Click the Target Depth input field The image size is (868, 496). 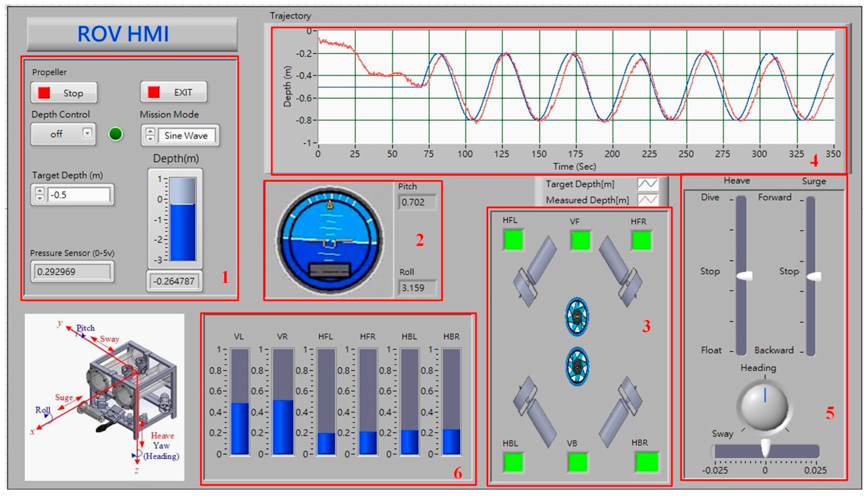79,195
